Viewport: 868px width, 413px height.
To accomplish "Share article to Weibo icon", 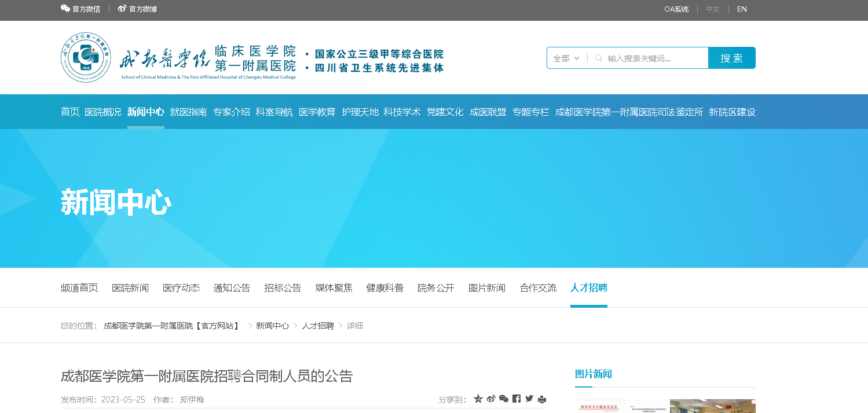I will [x=491, y=399].
